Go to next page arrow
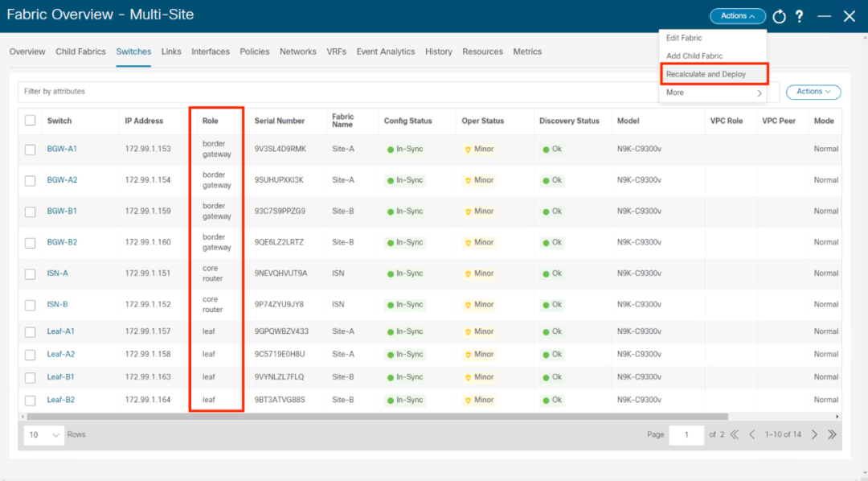 [814, 434]
